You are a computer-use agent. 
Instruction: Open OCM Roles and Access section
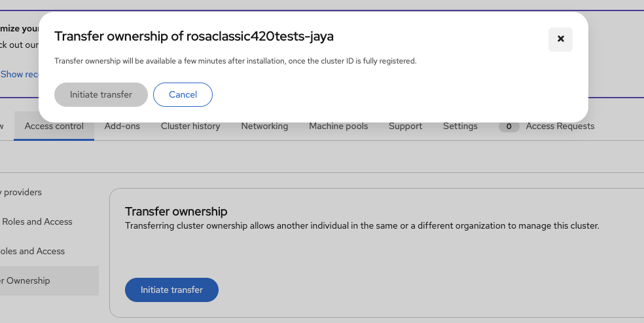pyautogui.click(x=33, y=252)
